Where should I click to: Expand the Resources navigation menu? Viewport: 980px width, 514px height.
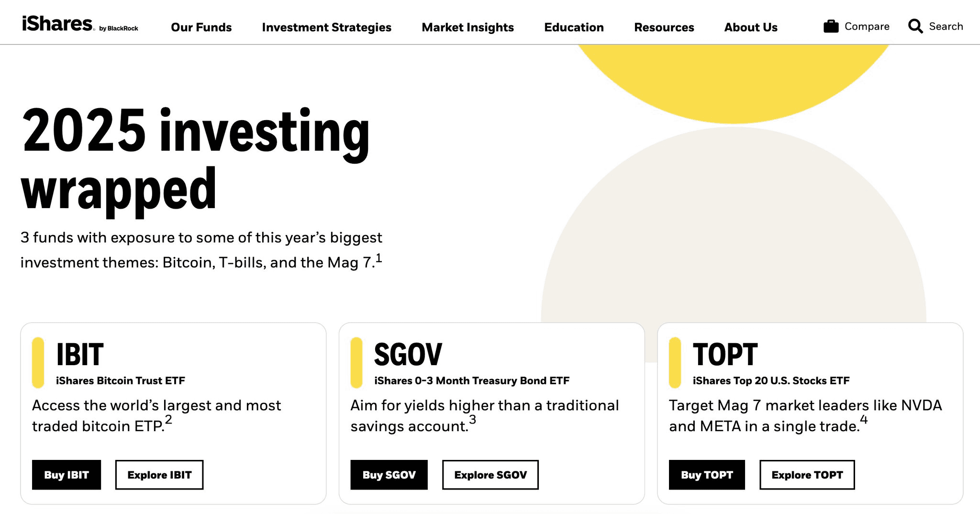click(x=664, y=27)
